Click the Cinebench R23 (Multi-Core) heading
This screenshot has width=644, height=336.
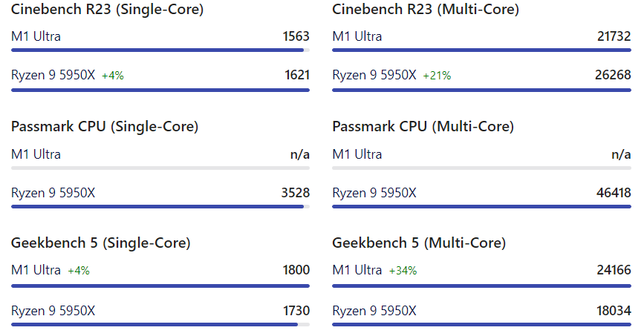(x=426, y=10)
